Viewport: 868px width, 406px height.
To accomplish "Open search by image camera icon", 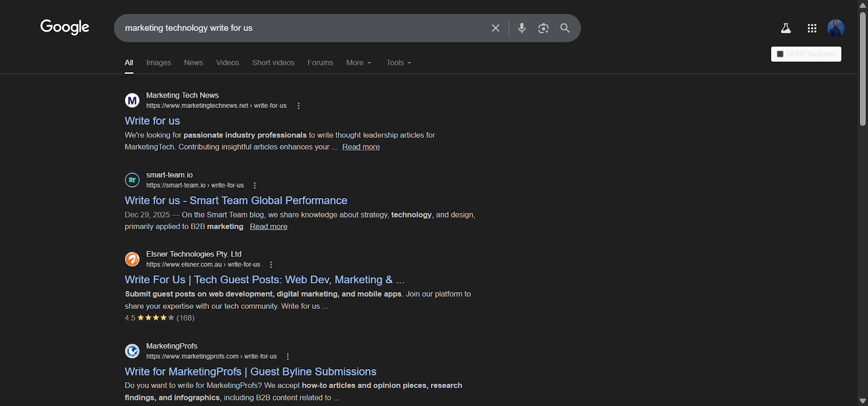I will 544,28.
